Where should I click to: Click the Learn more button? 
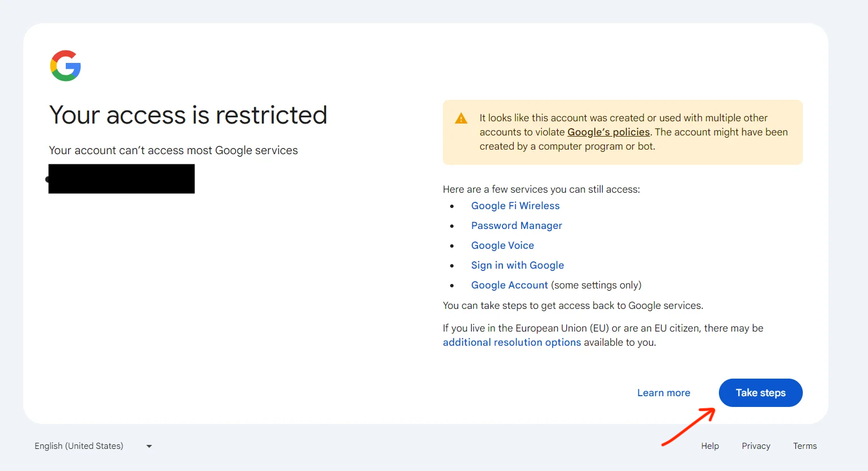663,393
